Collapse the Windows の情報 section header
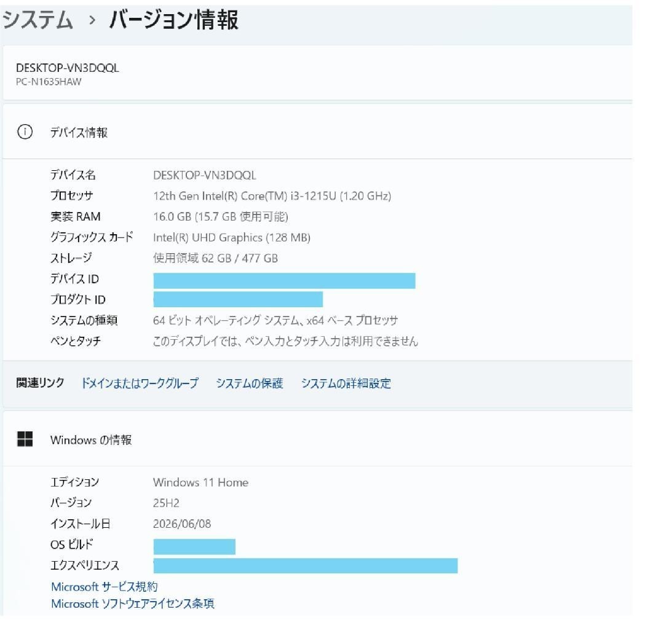Screen dimensions: 664x644 (x=318, y=439)
